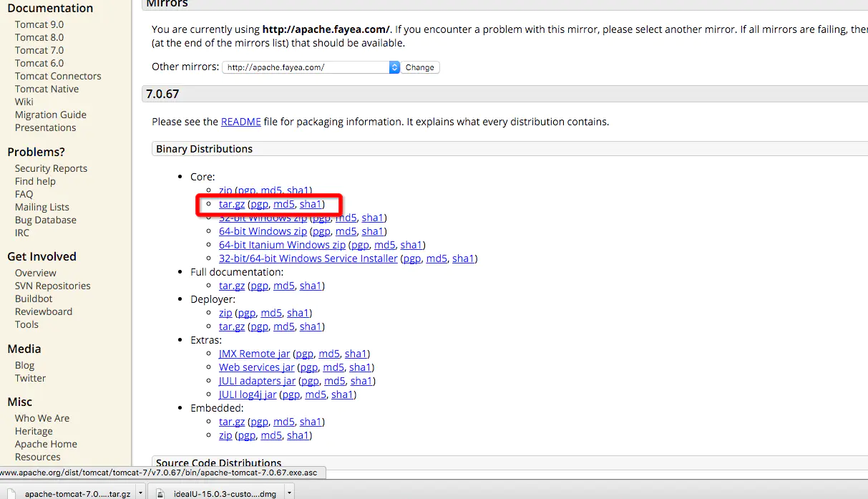View Security Reports page
Image resolution: width=868 pixels, height=499 pixels.
click(x=51, y=168)
